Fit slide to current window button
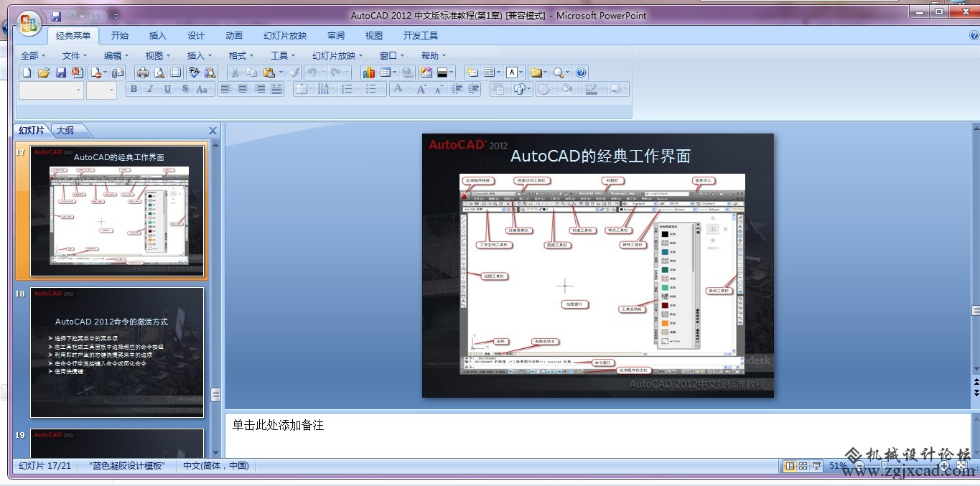980x486 pixels. click(961, 466)
